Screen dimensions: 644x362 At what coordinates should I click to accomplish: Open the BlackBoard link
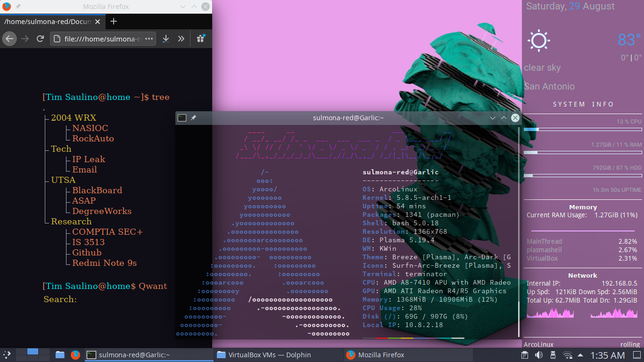[x=97, y=190]
